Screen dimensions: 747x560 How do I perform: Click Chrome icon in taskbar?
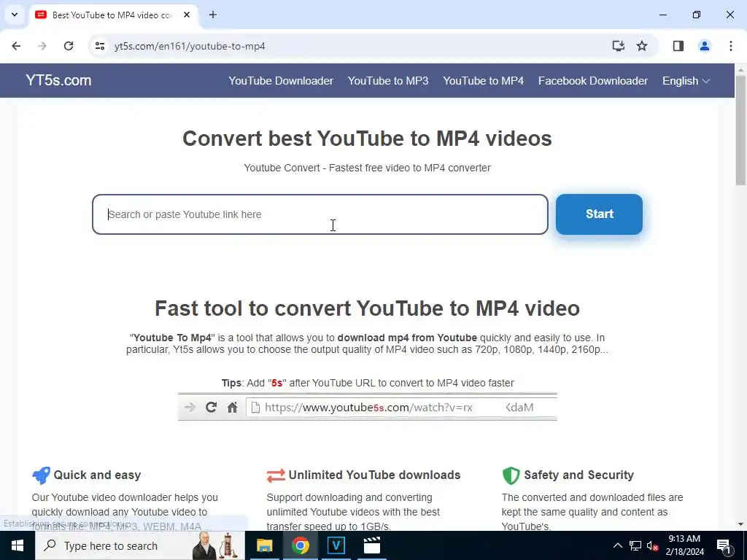click(300, 545)
